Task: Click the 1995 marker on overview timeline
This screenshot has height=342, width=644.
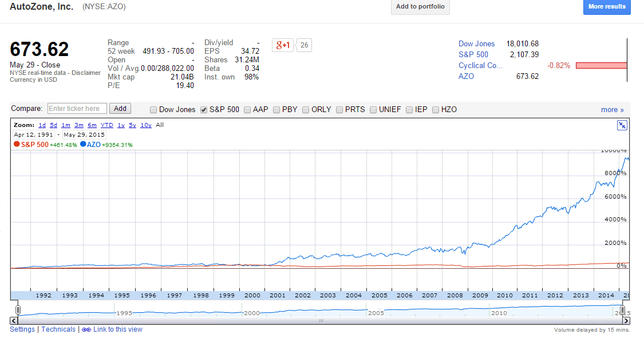Action: [x=124, y=313]
